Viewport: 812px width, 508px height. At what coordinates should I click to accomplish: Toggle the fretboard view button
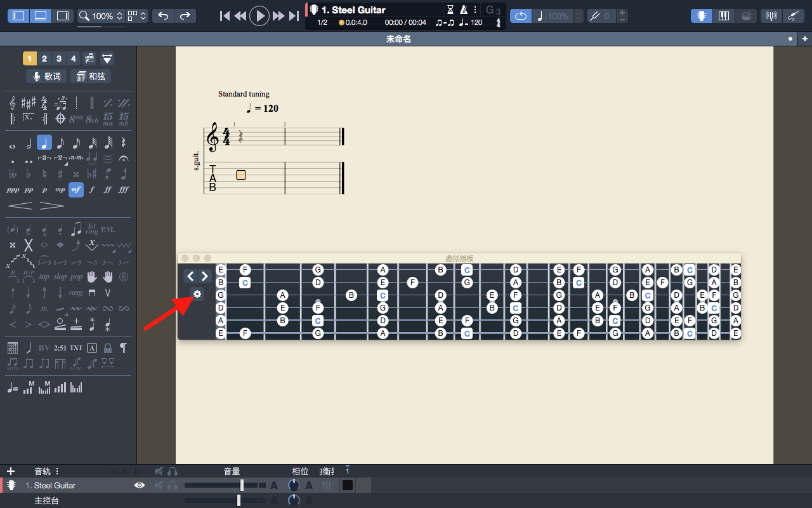tap(701, 16)
